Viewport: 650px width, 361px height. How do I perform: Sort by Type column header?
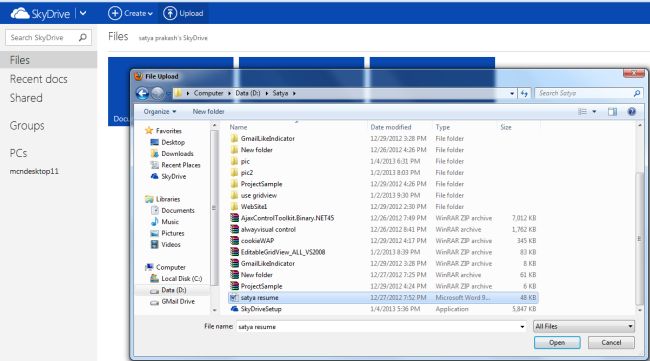pyautogui.click(x=443, y=127)
